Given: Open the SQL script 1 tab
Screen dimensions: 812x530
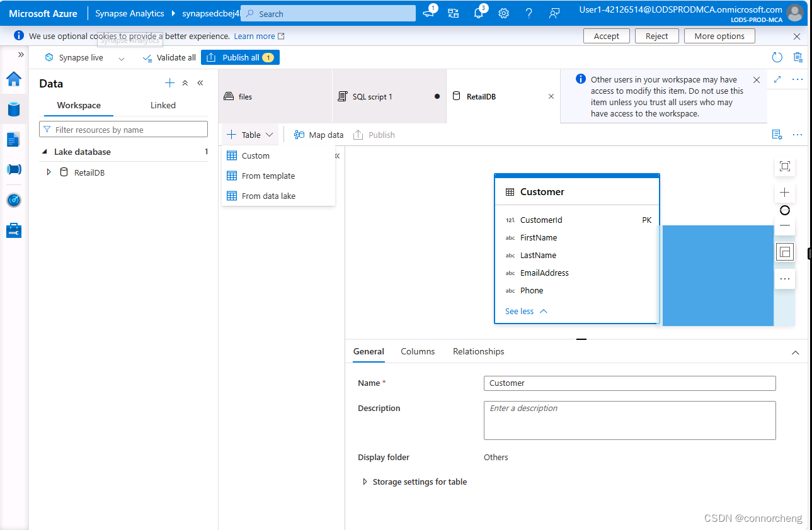Looking at the screenshot, I should [389, 96].
